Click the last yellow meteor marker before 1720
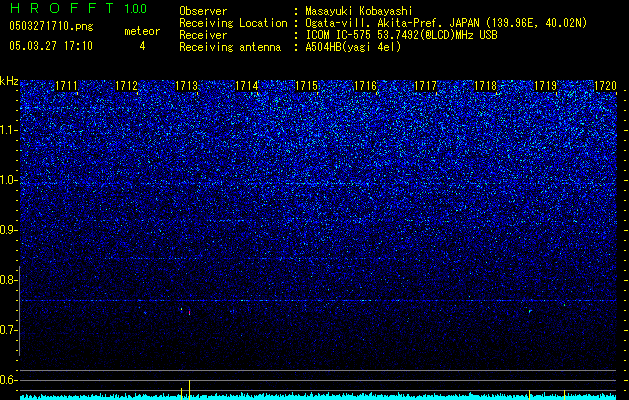Screen dimensions: 629x400 pyautogui.click(x=564, y=394)
